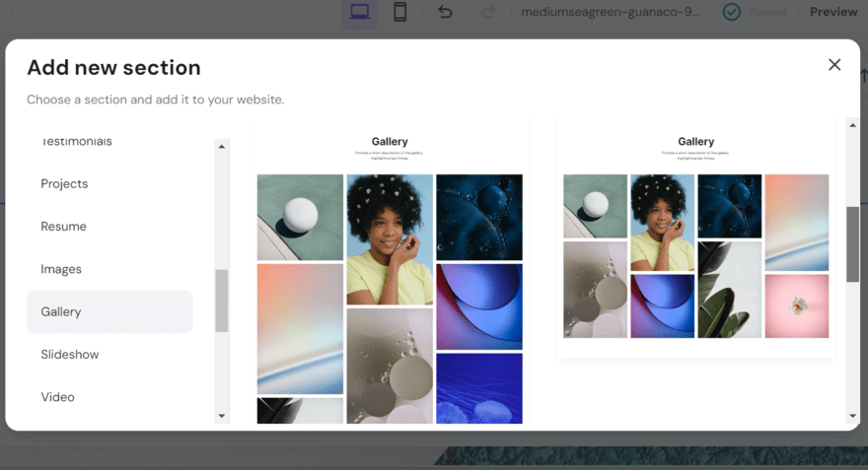The height and width of the screenshot is (470, 868).
Task: Click the undo arrow icon
Action: point(445,12)
